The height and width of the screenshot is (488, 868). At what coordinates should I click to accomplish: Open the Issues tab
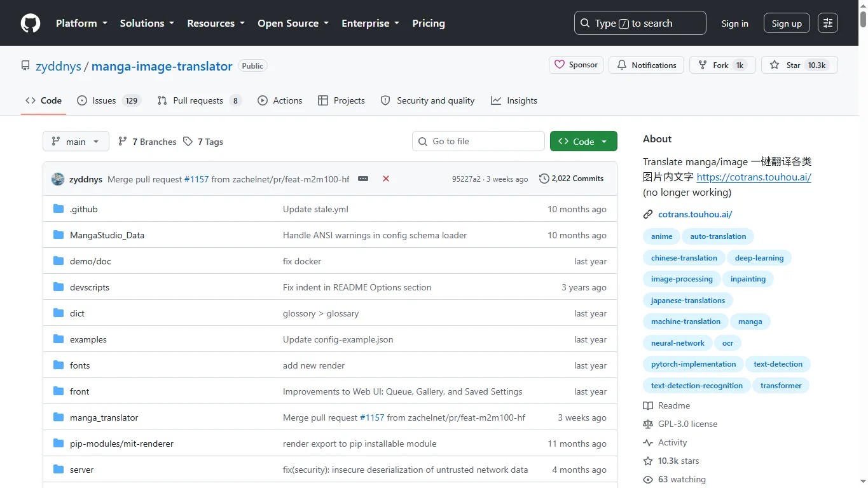click(x=108, y=100)
